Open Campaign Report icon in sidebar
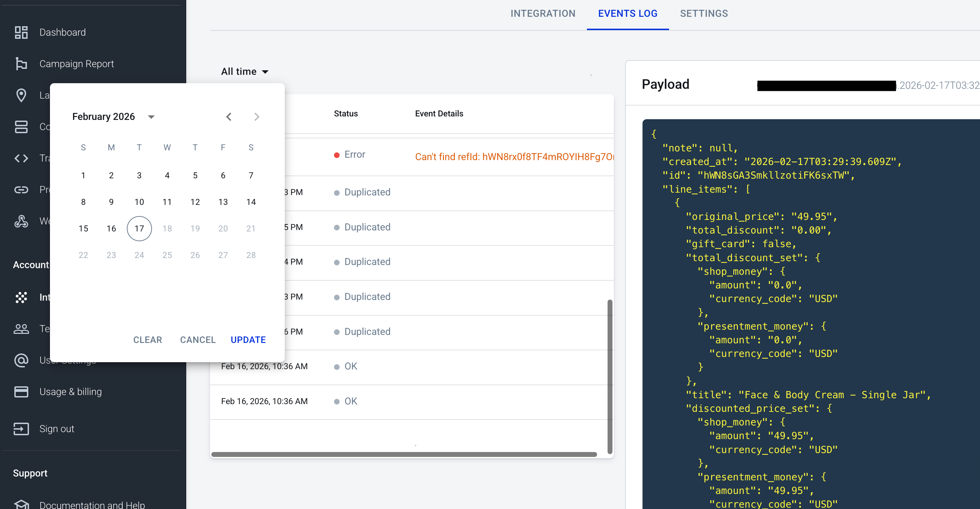 (x=21, y=64)
